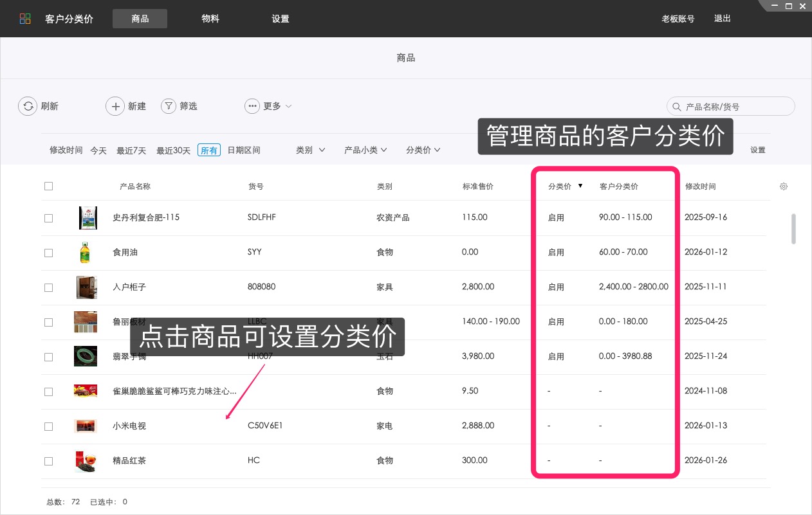Click the magnifier icon in the search box
Image resolution: width=812 pixels, height=515 pixels.
point(676,105)
